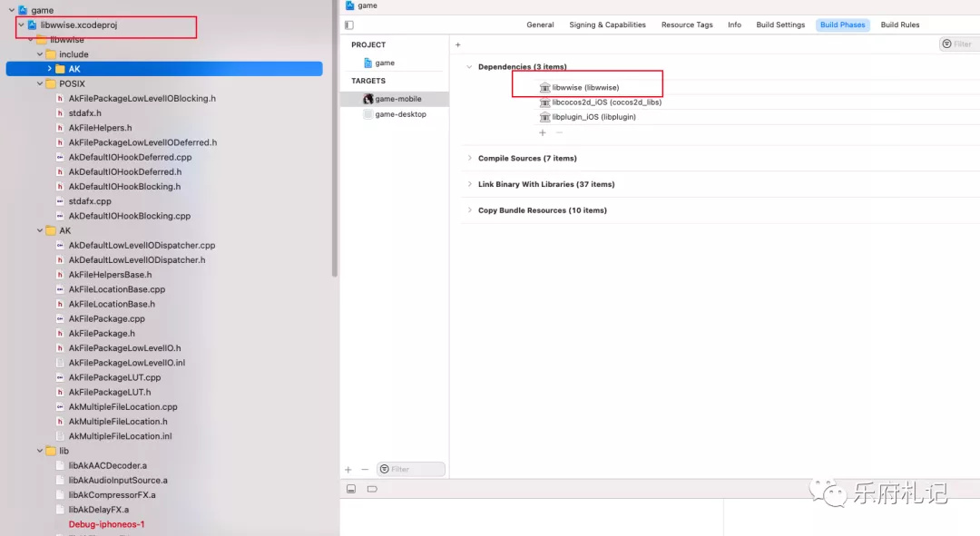This screenshot has width=980, height=536.
Task: Open the Build Rules tab
Action: (900, 25)
